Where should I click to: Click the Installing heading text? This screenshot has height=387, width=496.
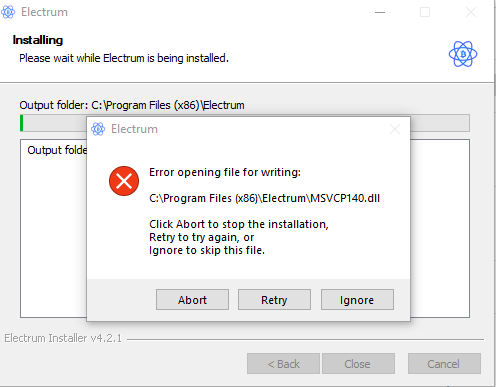[38, 40]
